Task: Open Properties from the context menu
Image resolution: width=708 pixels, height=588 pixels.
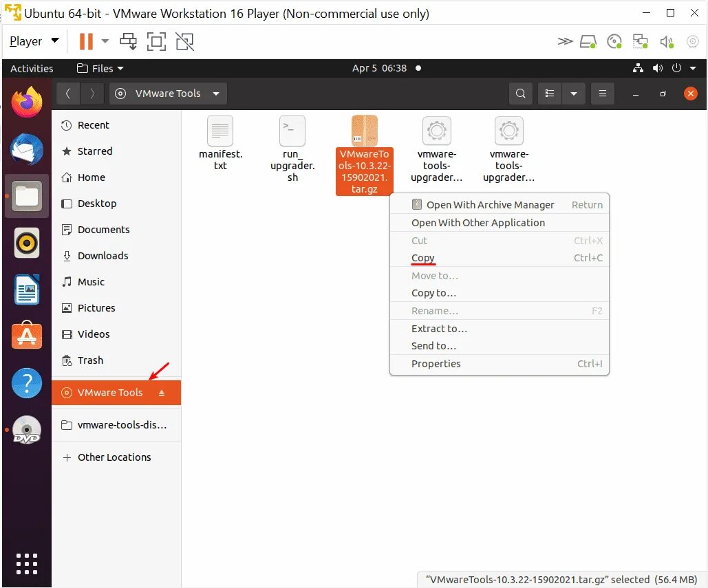Action: [500, 364]
